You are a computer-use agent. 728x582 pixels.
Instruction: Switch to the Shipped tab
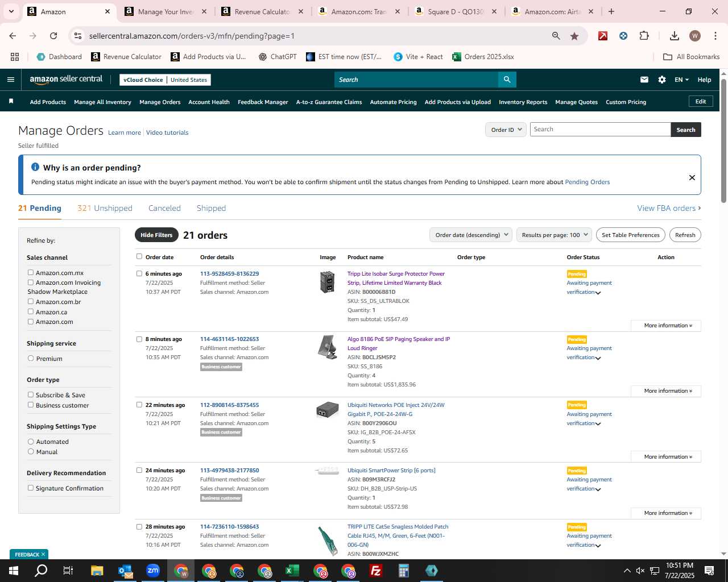[211, 208]
